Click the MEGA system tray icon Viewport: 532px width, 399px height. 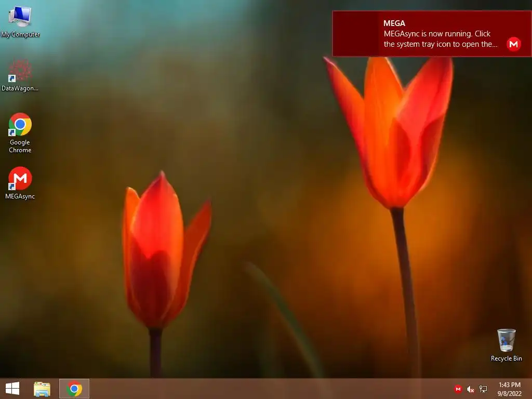458,389
